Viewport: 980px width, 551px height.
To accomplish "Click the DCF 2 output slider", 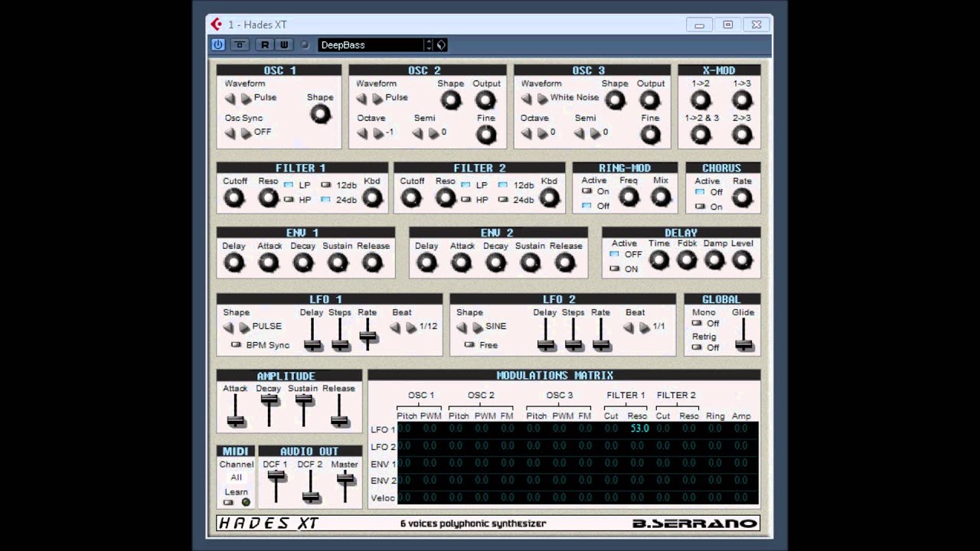I will coord(311,496).
